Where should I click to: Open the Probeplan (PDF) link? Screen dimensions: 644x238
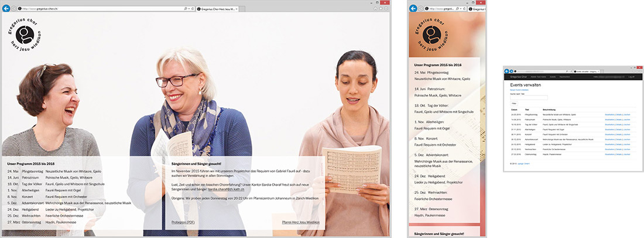click(x=183, y=223)
